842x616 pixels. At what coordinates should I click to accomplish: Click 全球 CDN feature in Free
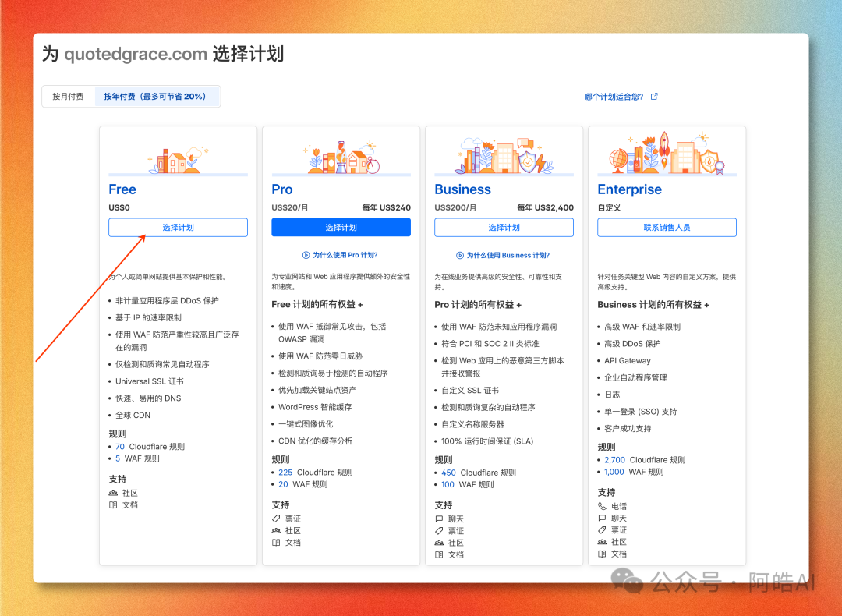point(133,415)
